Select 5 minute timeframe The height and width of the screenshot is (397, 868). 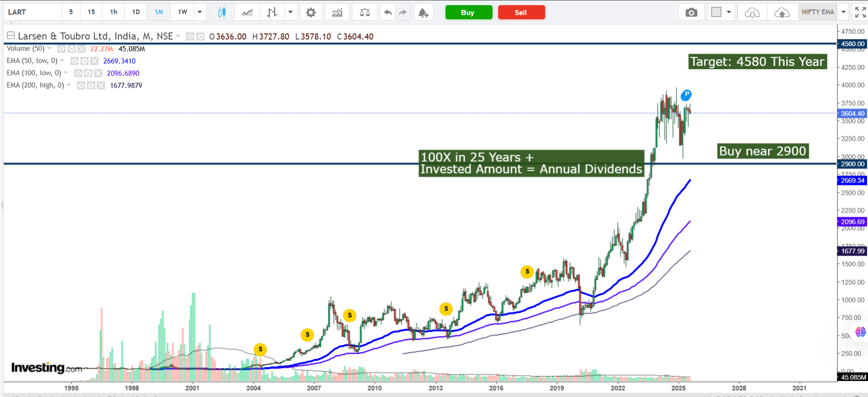click(71, 12)
